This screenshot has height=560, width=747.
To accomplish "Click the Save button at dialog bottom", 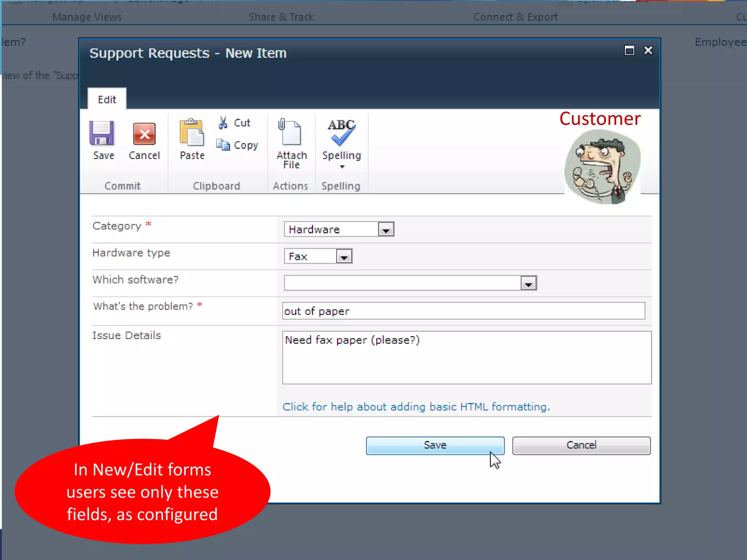I will [x=435, y=446].
